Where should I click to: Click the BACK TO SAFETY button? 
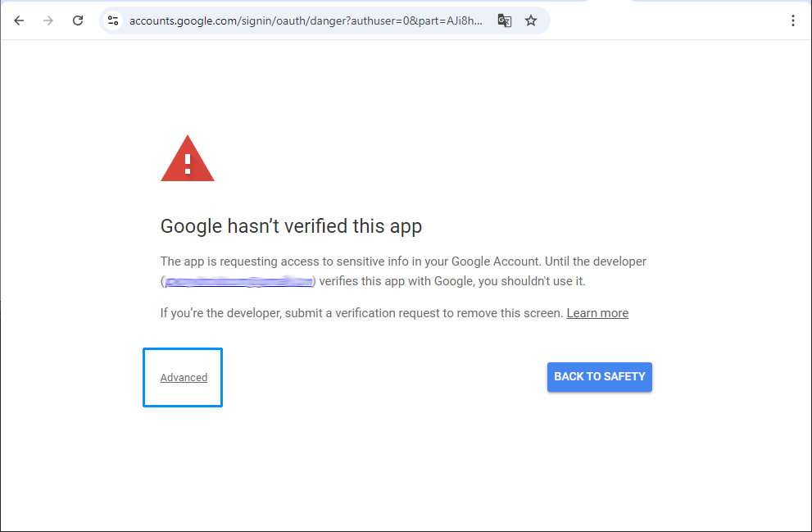click(x=600, y=376)
